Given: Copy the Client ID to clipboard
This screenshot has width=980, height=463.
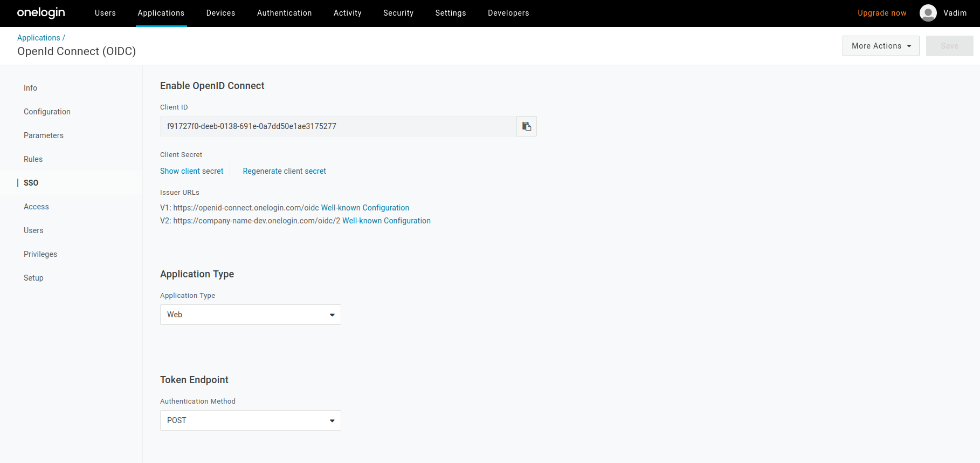Looking at the screenshot, I should [527, 126].
